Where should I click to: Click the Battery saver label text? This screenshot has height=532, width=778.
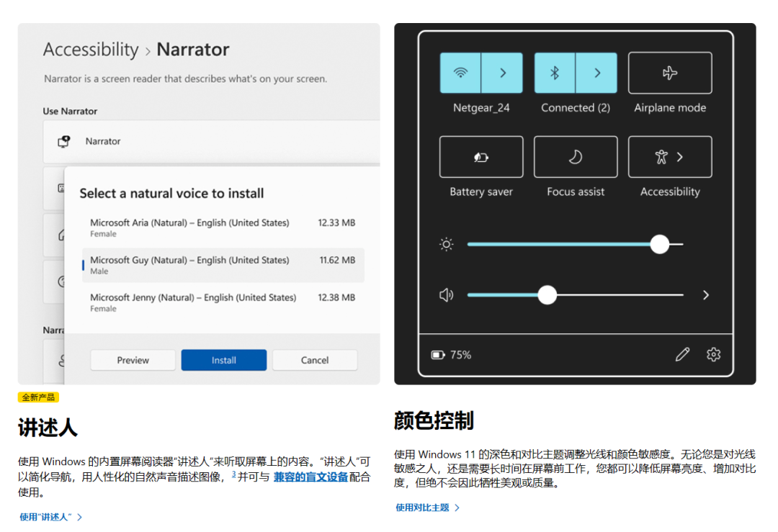[481, 191]
